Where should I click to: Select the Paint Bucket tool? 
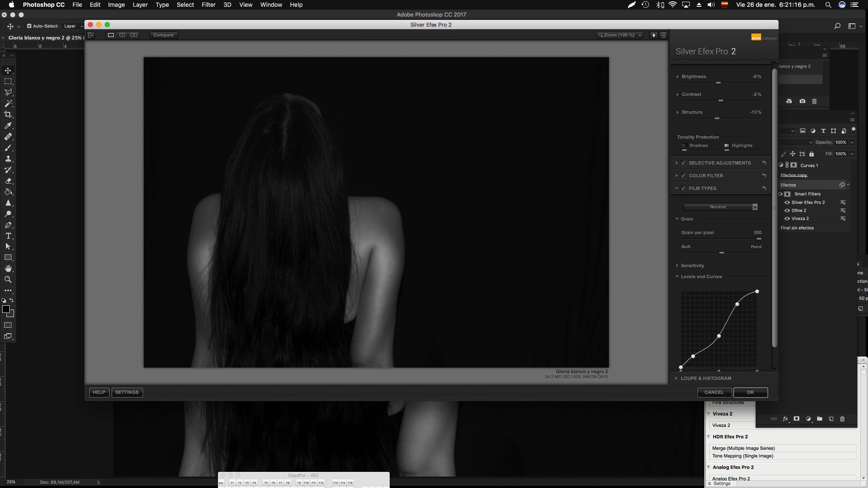click(x=8, y=192)
